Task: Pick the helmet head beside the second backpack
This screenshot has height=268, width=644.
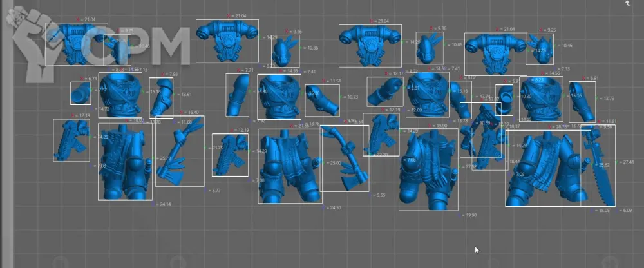Action: [285, 50]
